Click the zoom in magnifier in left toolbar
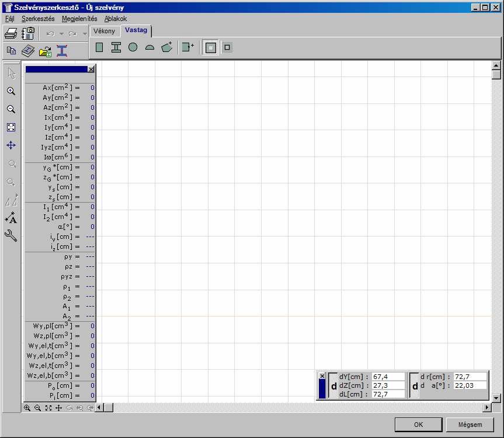Screen dimensions: 504x438 11,91
